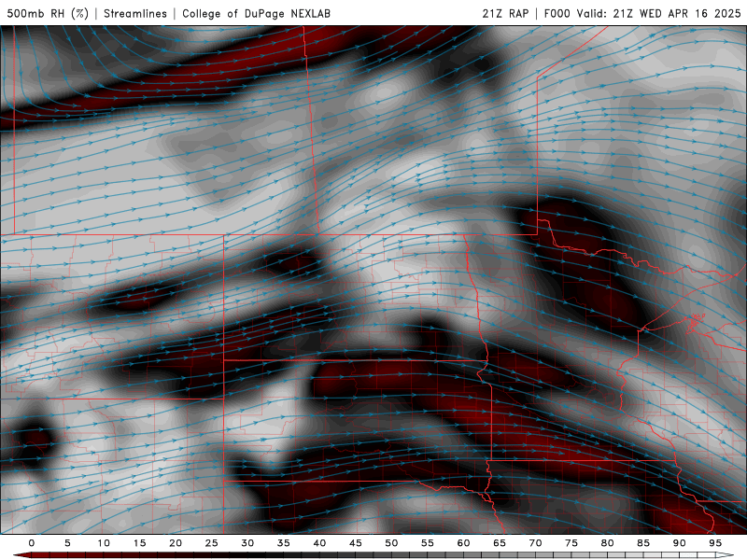Click the 65 label on the RH scale
This screenshot has width=747, height=560.
500,543
